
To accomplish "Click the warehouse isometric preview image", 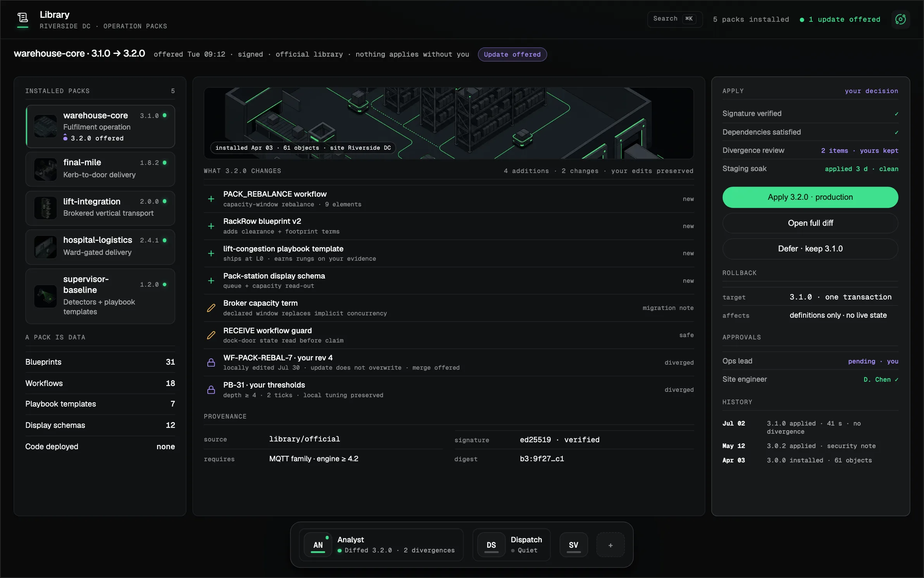I will pos(449,123).
